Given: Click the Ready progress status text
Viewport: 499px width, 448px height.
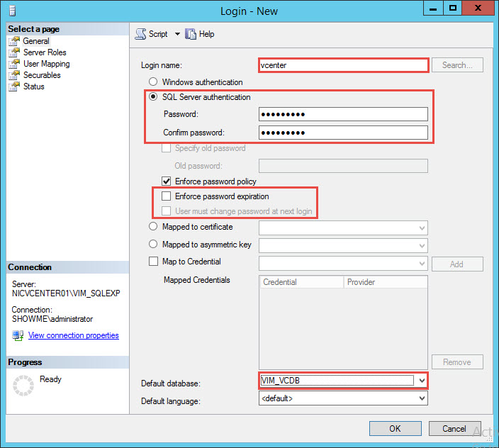Looking at the screenshot, I should [50, 379].
